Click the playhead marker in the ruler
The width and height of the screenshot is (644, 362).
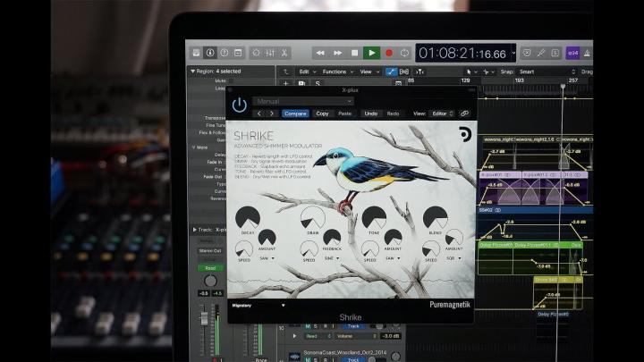563,87
